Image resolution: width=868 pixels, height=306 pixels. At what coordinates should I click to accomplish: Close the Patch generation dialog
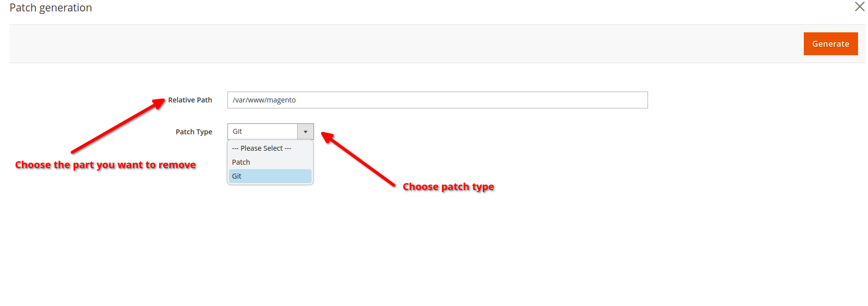pyautogui.click(x=860, y=6)
